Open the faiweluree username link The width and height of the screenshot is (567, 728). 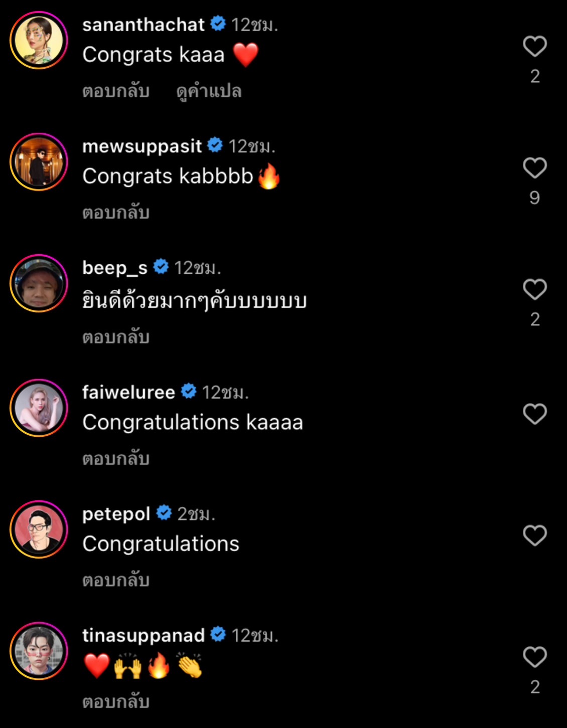tap(128, 392)
